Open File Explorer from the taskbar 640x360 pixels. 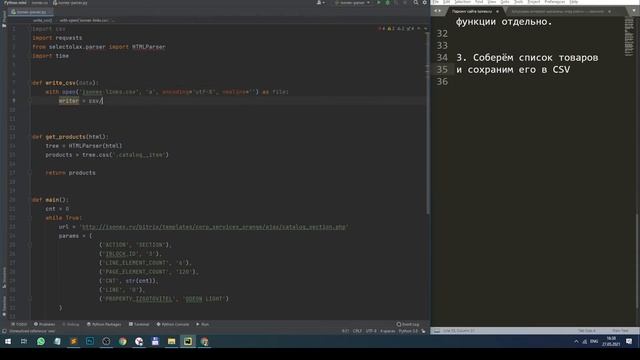click(171, 341)
